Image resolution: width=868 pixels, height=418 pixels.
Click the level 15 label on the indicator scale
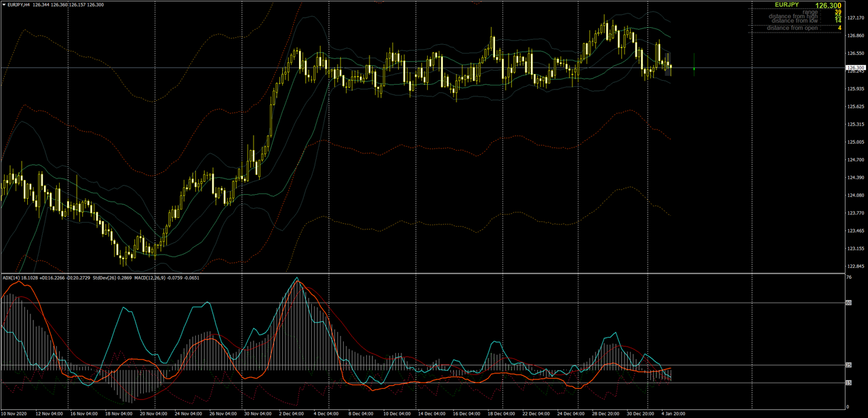pyautogui.click(x=849, y=383)
